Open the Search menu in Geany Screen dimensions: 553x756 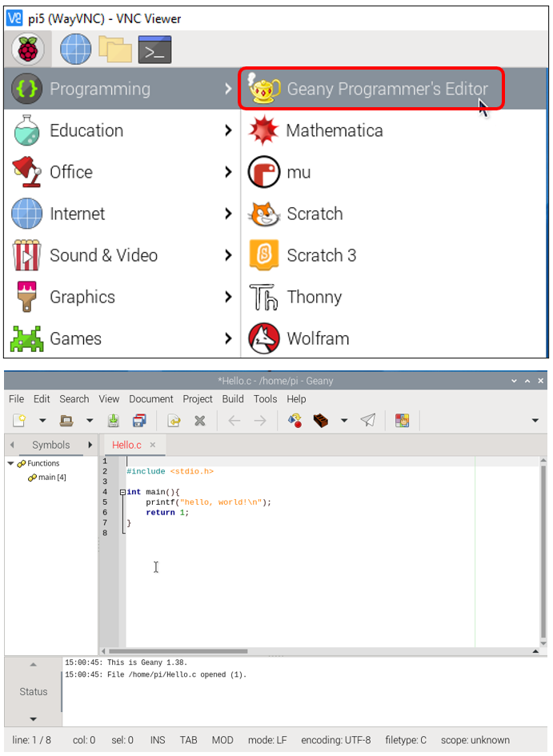(x=74, y=398)
